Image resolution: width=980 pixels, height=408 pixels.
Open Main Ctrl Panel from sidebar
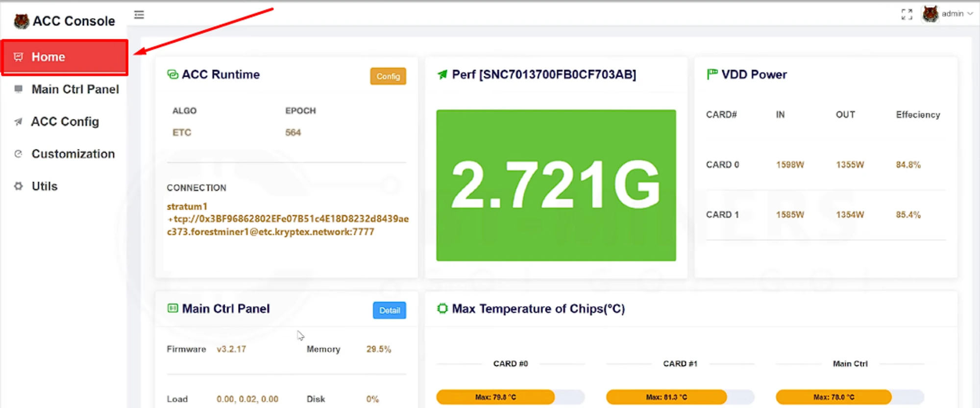tap(75, 89)
